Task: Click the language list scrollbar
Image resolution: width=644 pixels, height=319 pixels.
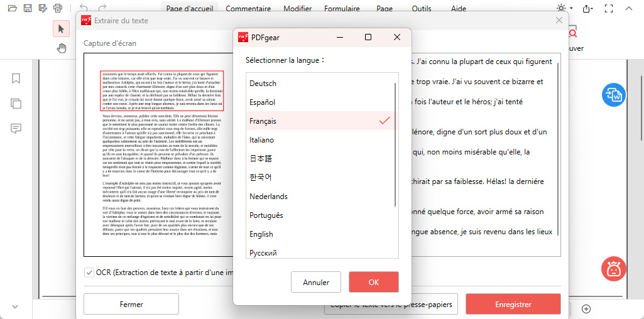Action: pos(395,144)
